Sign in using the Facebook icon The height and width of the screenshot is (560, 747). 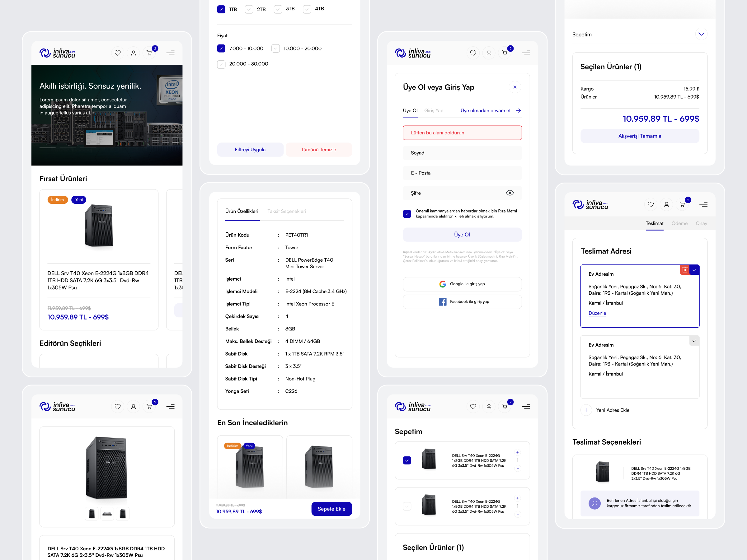pyautogui.click(x=443, y=301)
